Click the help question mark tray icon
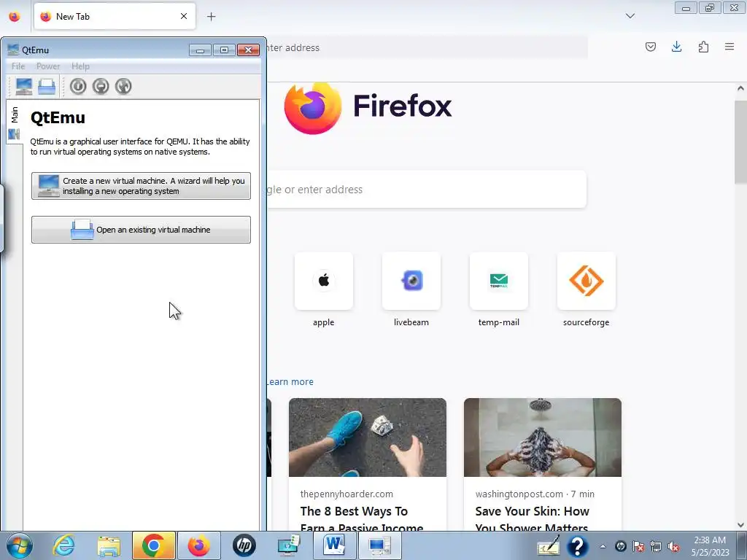The width and height of the screenshot is (747, 560). [x=578, y=545]
